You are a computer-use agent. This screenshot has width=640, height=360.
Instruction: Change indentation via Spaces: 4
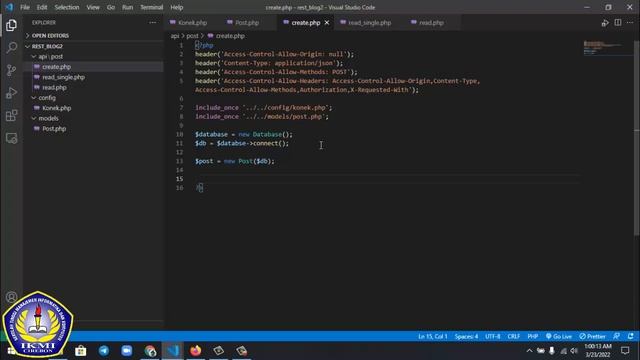coord(466,336)
